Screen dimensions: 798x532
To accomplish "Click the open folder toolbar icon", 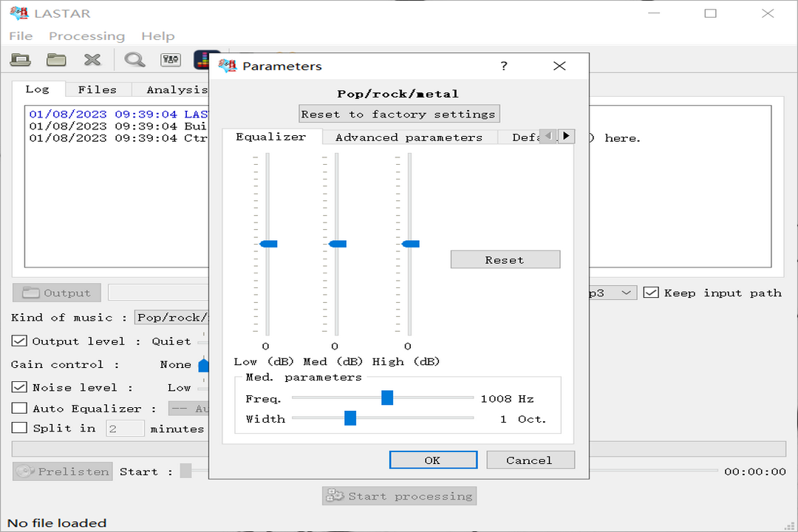I will coord(56,60).
